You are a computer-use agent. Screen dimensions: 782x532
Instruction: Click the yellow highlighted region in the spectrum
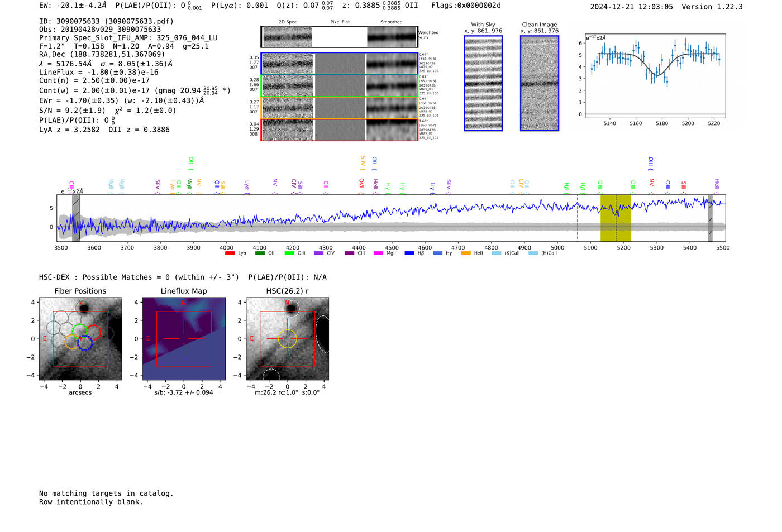pos(616,218)
